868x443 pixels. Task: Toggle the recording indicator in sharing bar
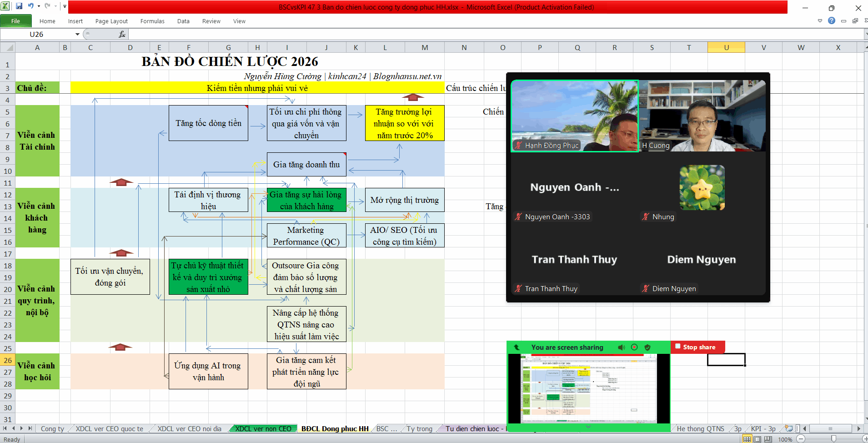pos(634,347)
